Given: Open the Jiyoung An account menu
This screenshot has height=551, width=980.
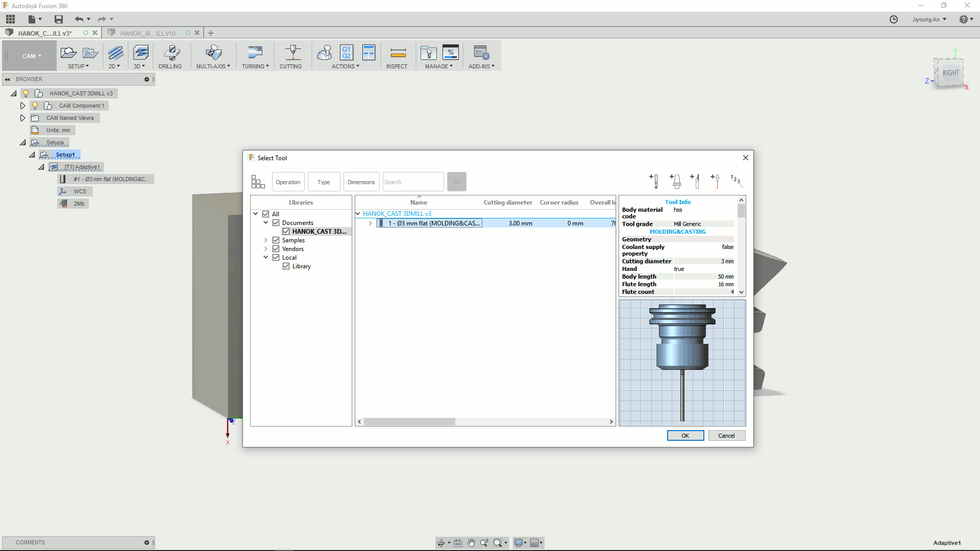Looking at the screenshot, I should (x=929, y=19).
